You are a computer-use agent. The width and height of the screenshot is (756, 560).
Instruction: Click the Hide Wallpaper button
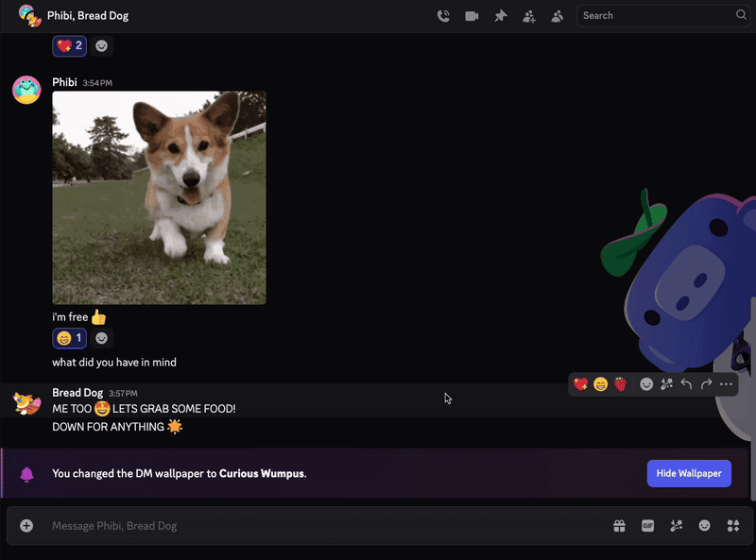[x=689, y=473]
